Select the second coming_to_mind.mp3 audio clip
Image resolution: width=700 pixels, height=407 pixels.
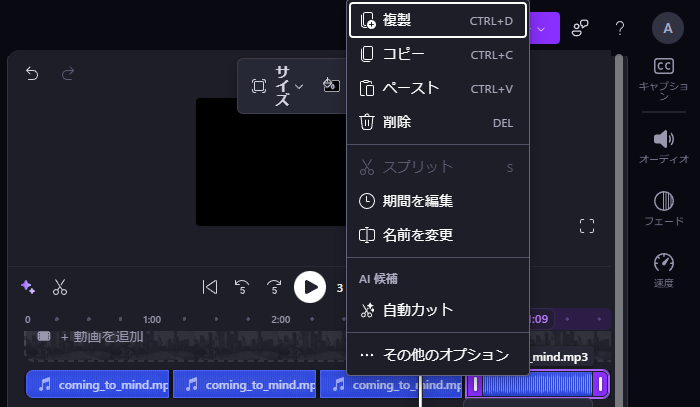pyautogui.click(x=245, y=384)
